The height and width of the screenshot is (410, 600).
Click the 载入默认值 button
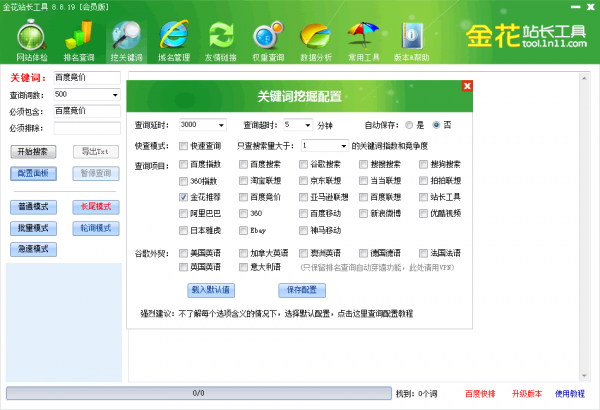tap(211, 290)
